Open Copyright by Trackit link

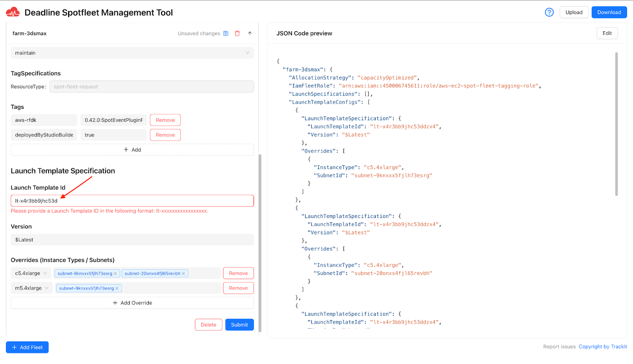(603, 347)
